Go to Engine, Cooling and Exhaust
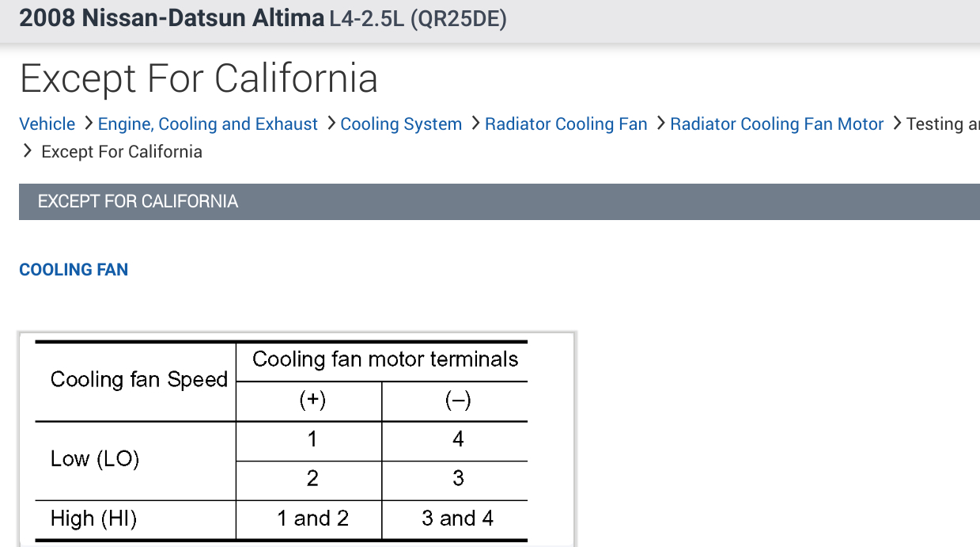The image size is (980, 547). tap(207, 124)
